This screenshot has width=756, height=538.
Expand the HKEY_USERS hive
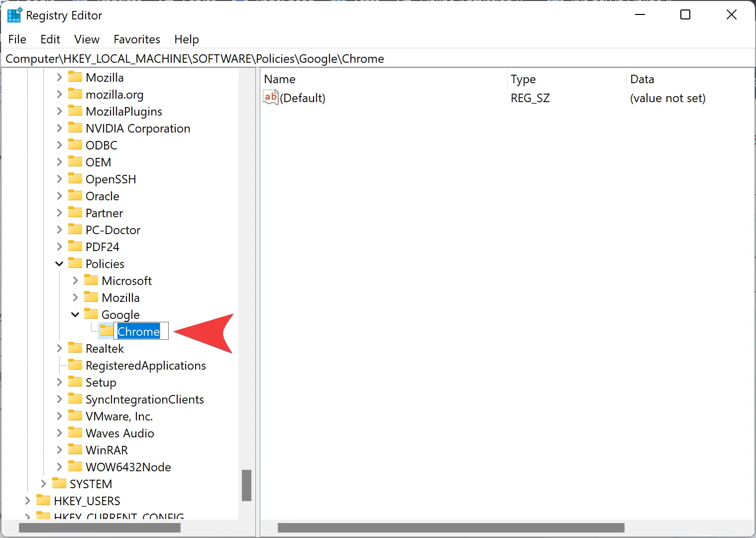[x=27, y=500]
